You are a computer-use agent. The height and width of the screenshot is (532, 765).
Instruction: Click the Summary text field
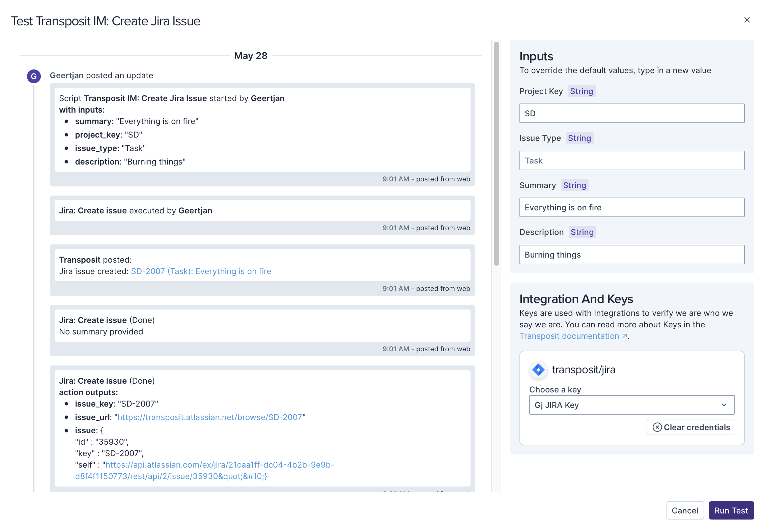click(631, 207)
